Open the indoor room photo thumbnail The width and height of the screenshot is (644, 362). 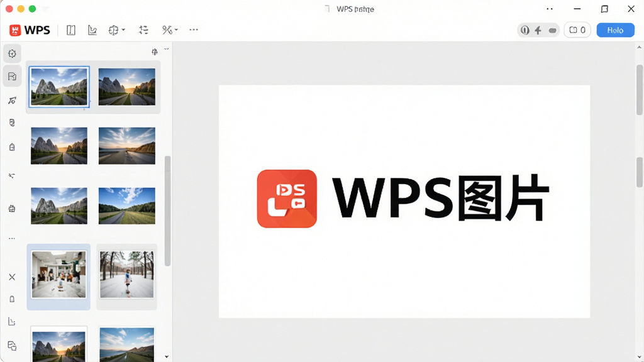point(58,275)
